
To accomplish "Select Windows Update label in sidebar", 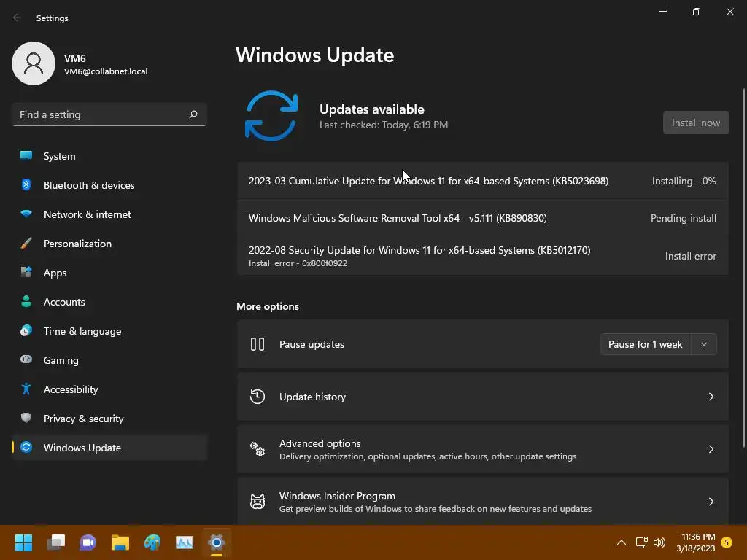I will pos(82,448).
